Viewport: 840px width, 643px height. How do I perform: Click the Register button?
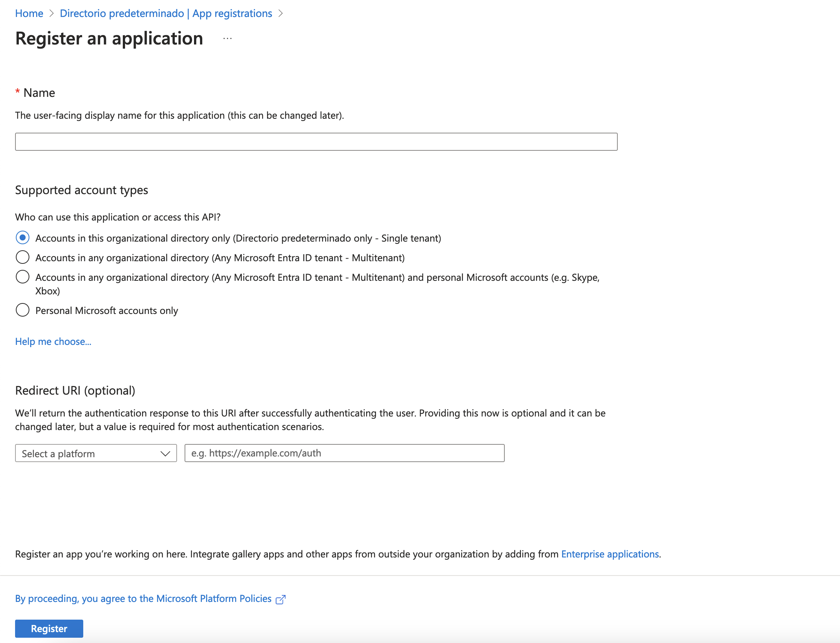pos(49,628)
